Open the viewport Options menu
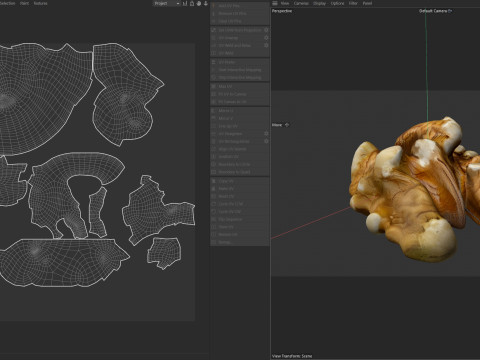 point(337,3)
